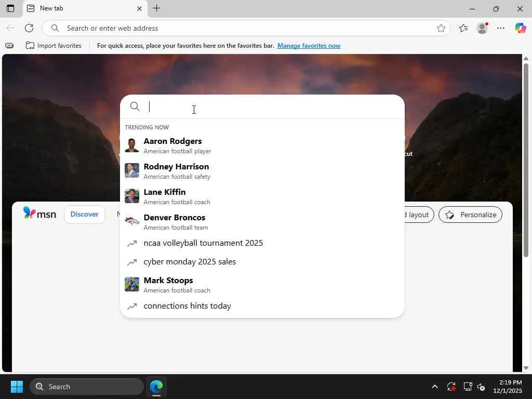This screenshot has height=399, width=532.
Task: Open a new tab with plus button
Action: coord(156,8)
